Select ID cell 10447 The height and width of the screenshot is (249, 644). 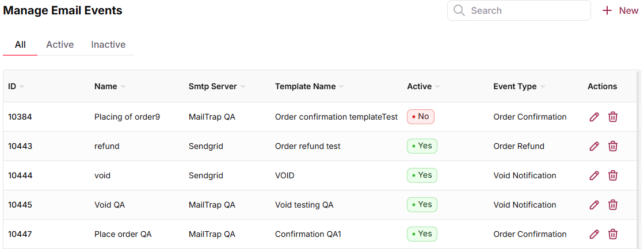pyautogui.click(x=20, y=234)
